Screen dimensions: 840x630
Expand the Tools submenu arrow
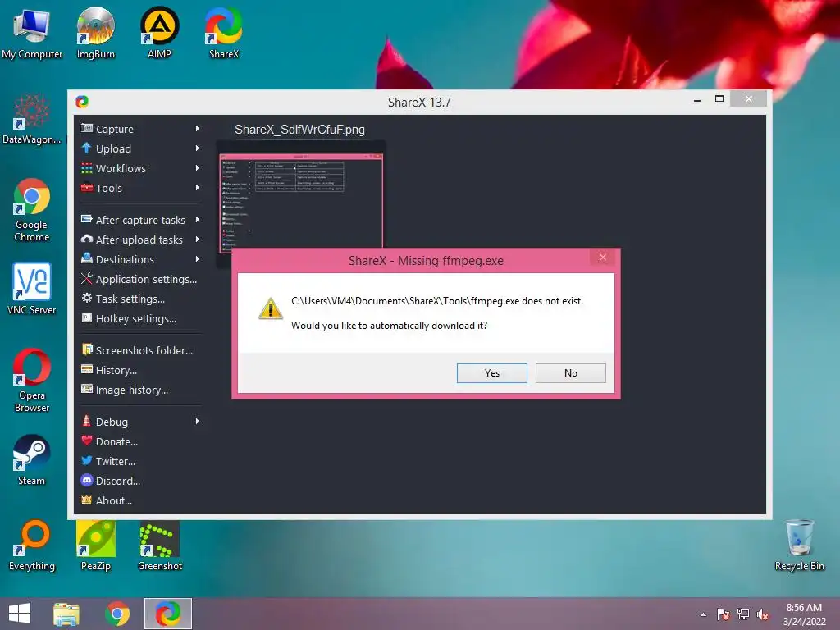[197, 188]
